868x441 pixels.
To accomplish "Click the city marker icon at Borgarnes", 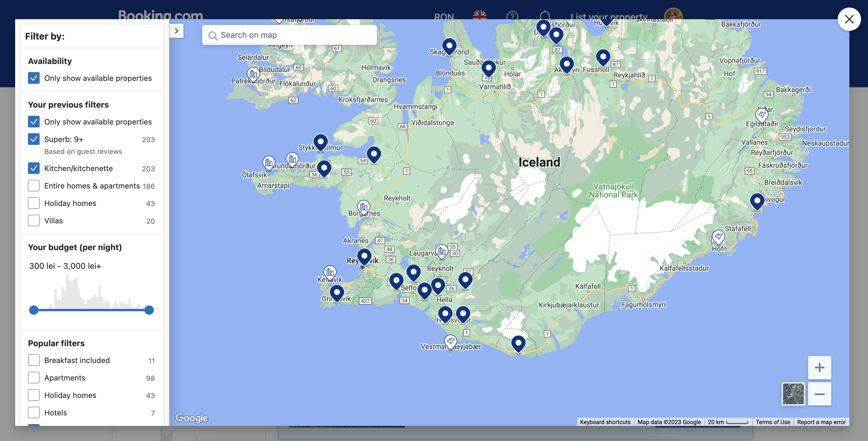I will tap(364, 206).
